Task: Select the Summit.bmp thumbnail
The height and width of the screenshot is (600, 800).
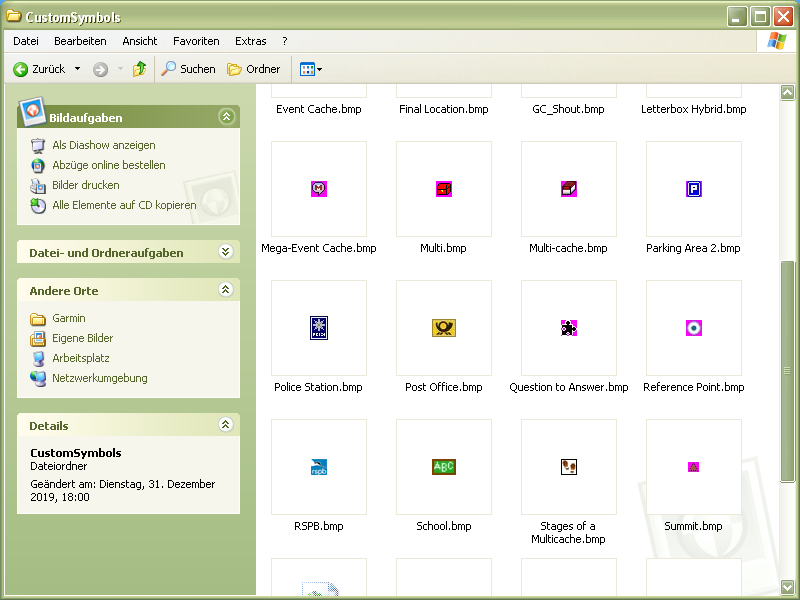Action: click(694, 467)
